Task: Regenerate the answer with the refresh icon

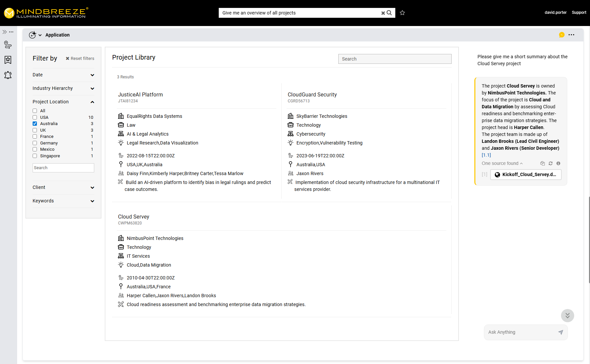Action: click(x=550, y=164)
